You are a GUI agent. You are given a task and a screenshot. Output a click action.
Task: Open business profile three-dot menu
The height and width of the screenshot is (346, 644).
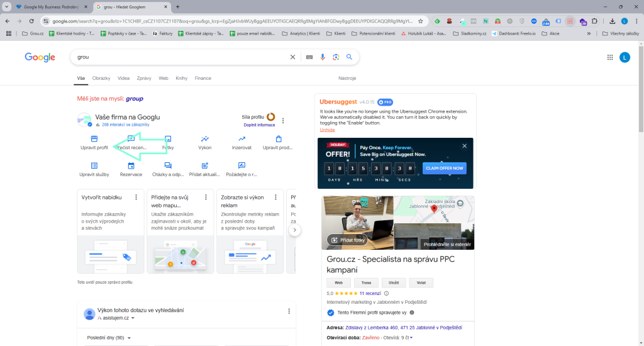[x=283, y=120]
